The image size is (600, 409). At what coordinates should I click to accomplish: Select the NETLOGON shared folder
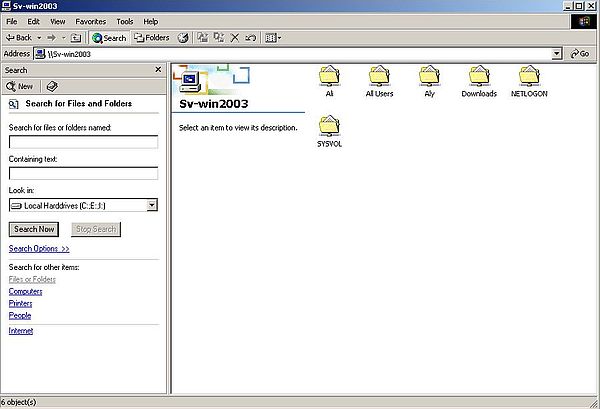pos(529,76)
